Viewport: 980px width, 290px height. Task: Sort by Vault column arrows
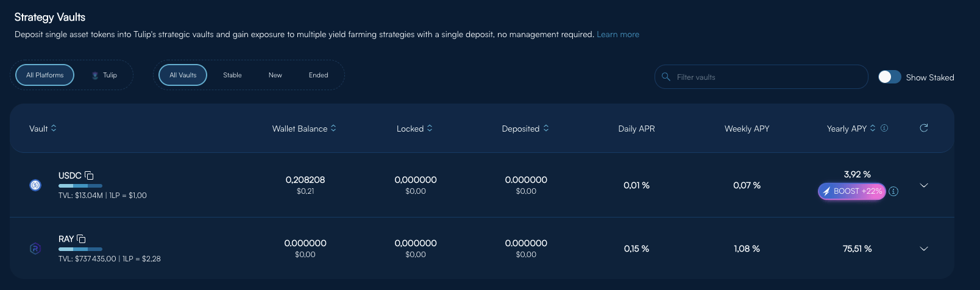coord(54,128)
